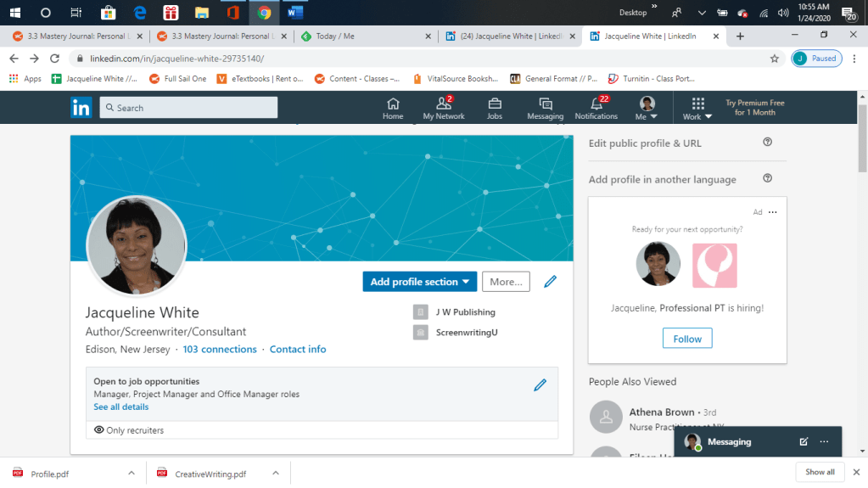Click the pencil icon to edit profile intro

pos(550,282)
